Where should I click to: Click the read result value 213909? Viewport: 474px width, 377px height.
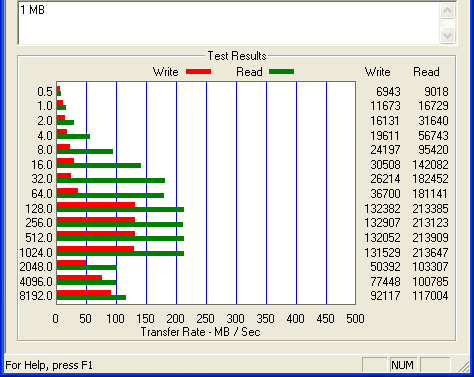pos(430,238)
